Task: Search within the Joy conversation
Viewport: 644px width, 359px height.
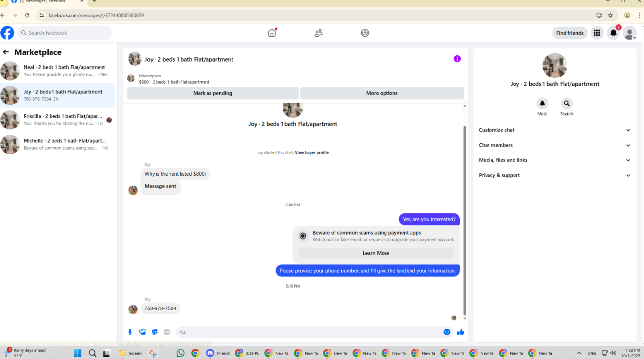Action: coord(567,103)
